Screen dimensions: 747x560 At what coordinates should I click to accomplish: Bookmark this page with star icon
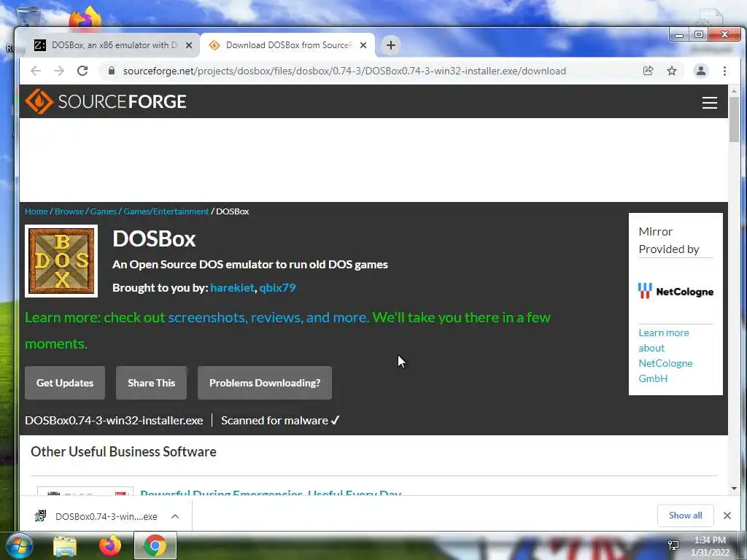click(x=672, y=71)
